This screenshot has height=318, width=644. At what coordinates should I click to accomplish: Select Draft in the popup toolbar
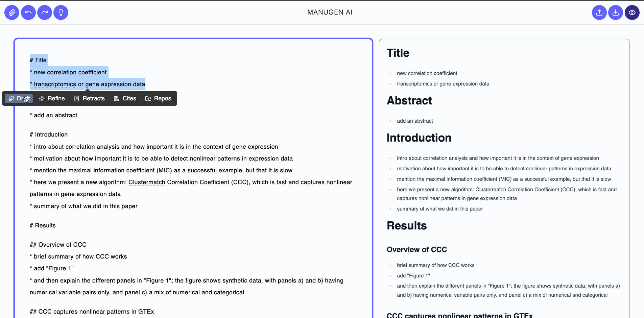click(23, 98)
